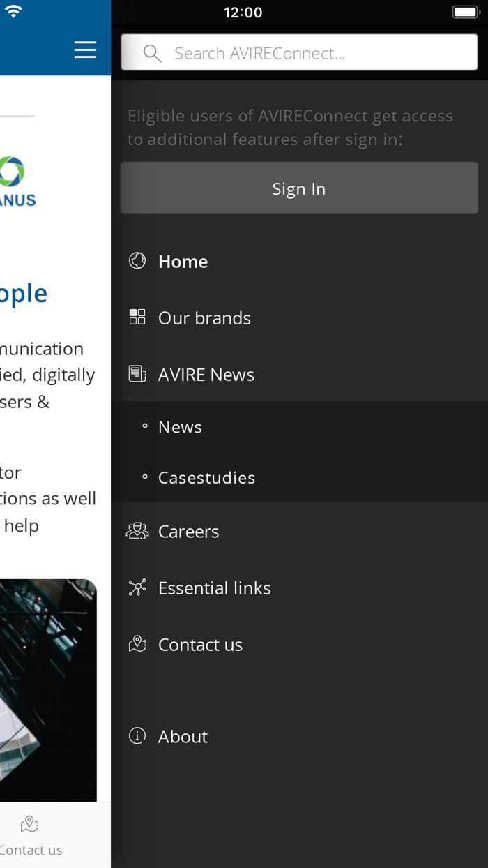Select the Essential links network icon
488x868 pixels.
(137, 587)
